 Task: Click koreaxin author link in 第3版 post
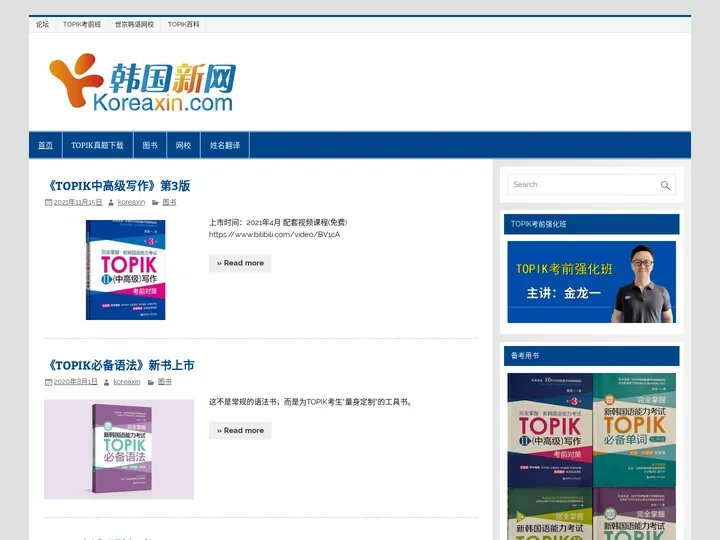tap(131, 202)
